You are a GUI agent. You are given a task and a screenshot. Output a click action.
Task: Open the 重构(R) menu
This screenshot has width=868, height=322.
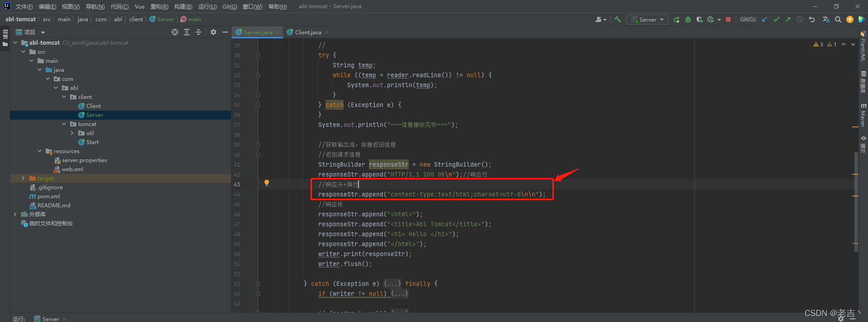[159, 6]
